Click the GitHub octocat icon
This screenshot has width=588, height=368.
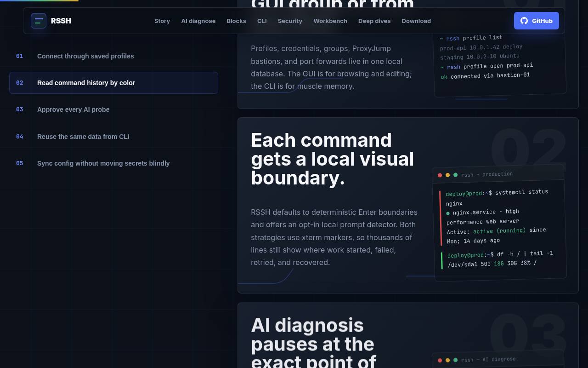[524, 21]
